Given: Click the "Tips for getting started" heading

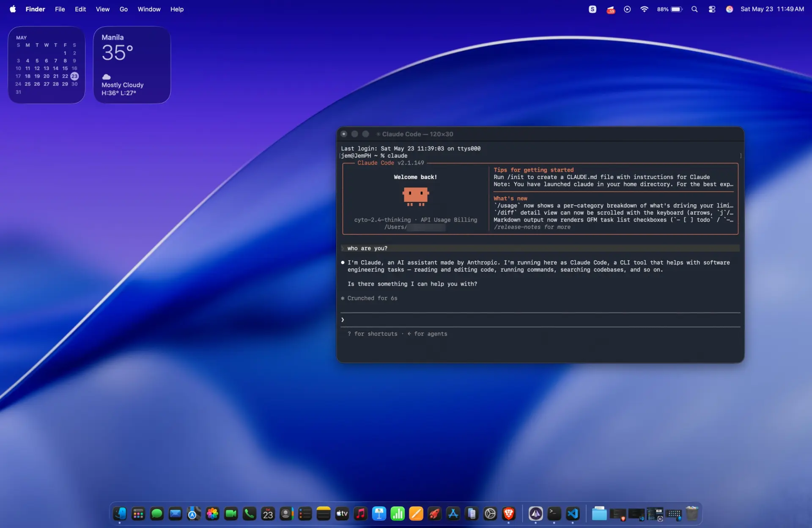Looking at the screenshot, I should pos(534,170).
